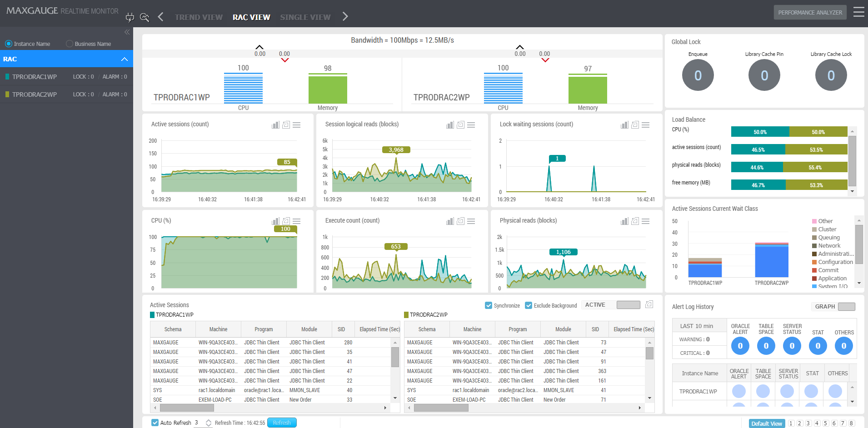Screen dimensions: 868x428
Task: Switch to RAC View tab
Action: click(x=251, y=17)
